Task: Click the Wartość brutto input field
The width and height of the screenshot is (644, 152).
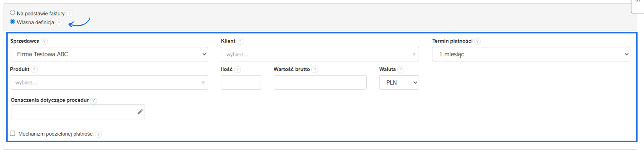Action: [x=320, y=83]
